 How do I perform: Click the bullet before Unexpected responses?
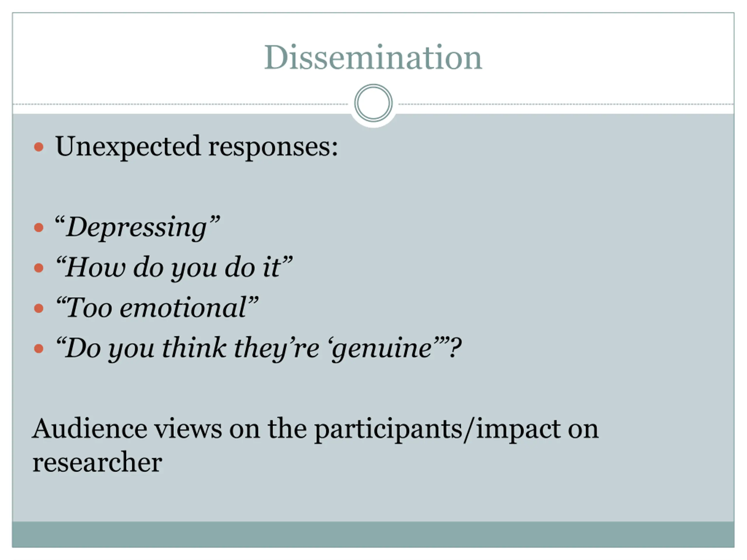pos(39,147)
